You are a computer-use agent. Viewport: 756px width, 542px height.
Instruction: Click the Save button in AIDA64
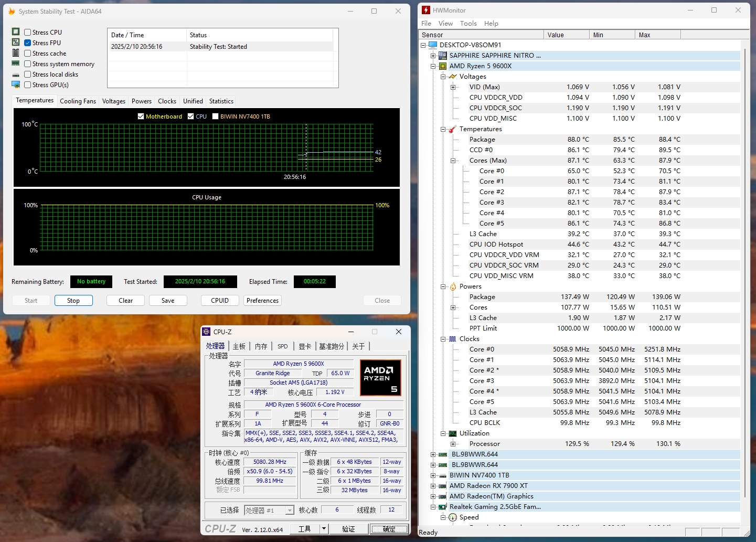pos(168,301)
